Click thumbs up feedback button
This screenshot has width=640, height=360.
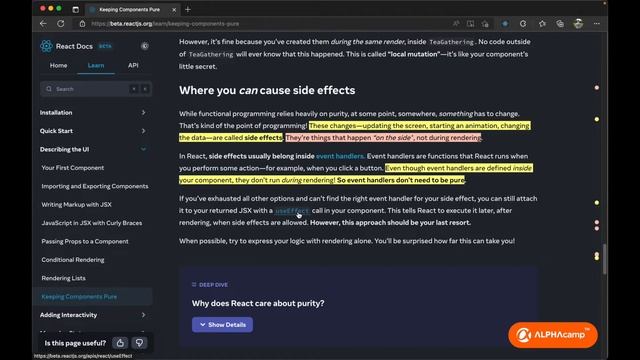(x=120, y=343)
